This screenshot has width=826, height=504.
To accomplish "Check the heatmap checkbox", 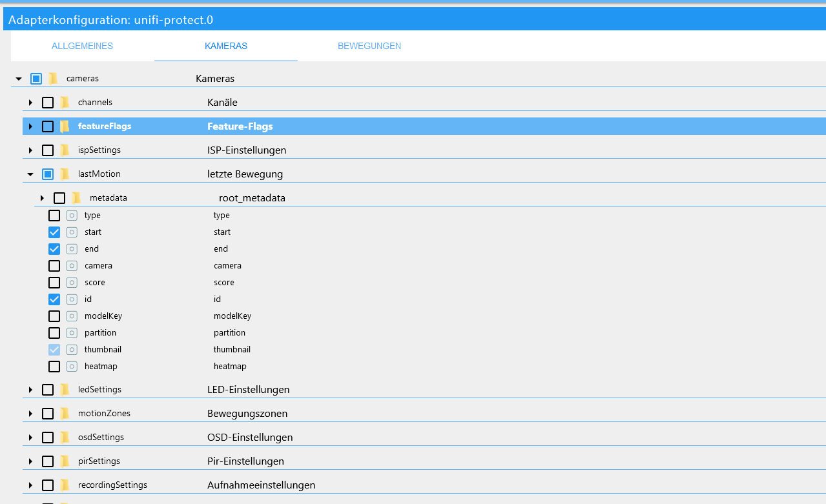I will (x=54, y=367).
